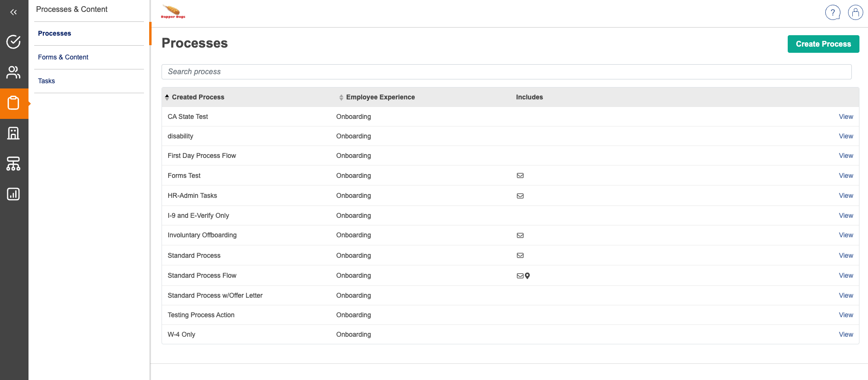Click the Dapper Dogs logo
The width and height of the screenshot is (868, 380).
(x=173, y=12)
